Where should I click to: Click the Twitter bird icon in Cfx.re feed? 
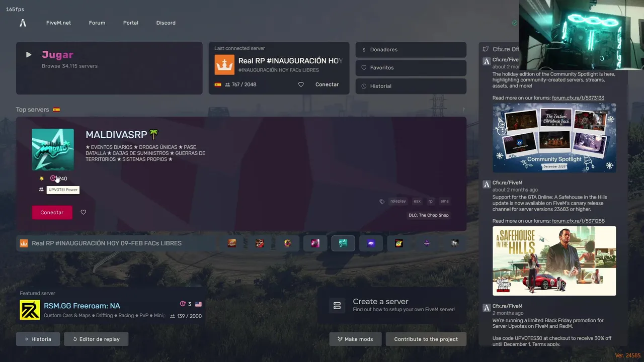[x=486, y=49]
